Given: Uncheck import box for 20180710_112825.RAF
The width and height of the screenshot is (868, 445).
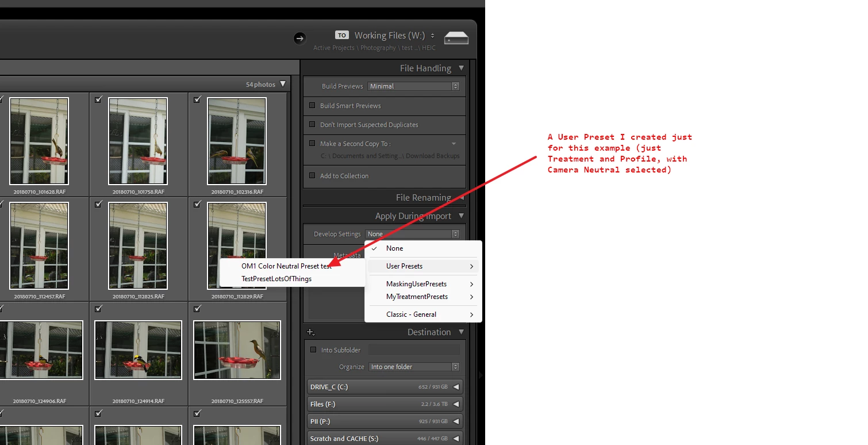Looking at the screenshot, I should point(99,204).
